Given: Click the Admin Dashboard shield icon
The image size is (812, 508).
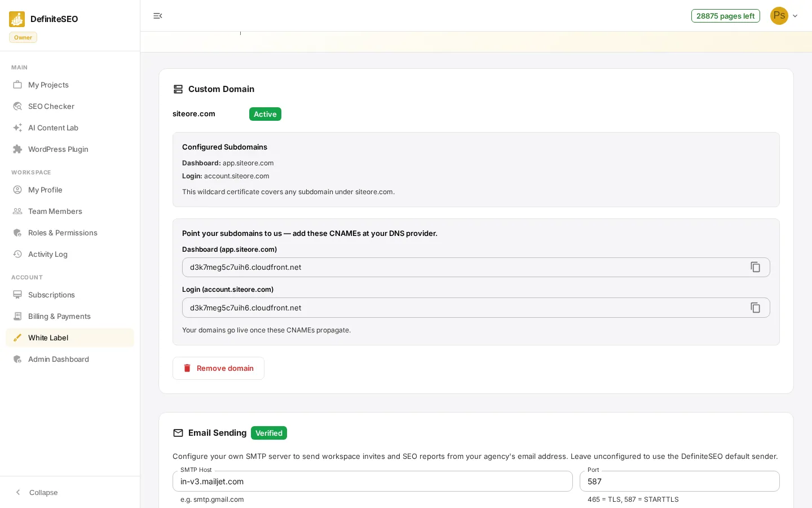Looking at the screenshot, I should 17,359.
